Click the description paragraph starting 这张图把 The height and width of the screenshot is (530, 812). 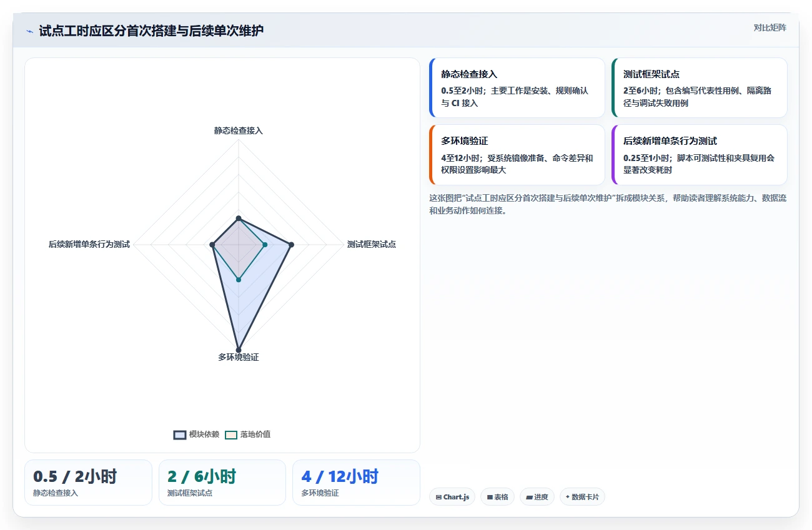[x=607, y=204]
